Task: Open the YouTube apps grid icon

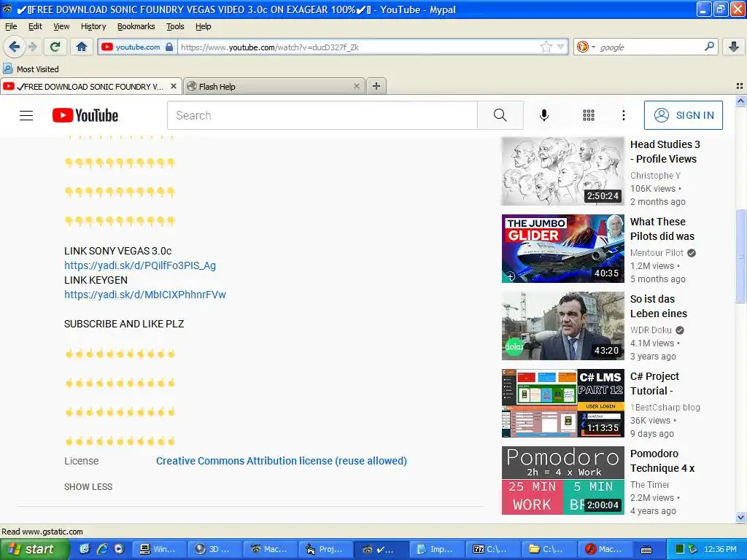Action: [x=589, y=115]
